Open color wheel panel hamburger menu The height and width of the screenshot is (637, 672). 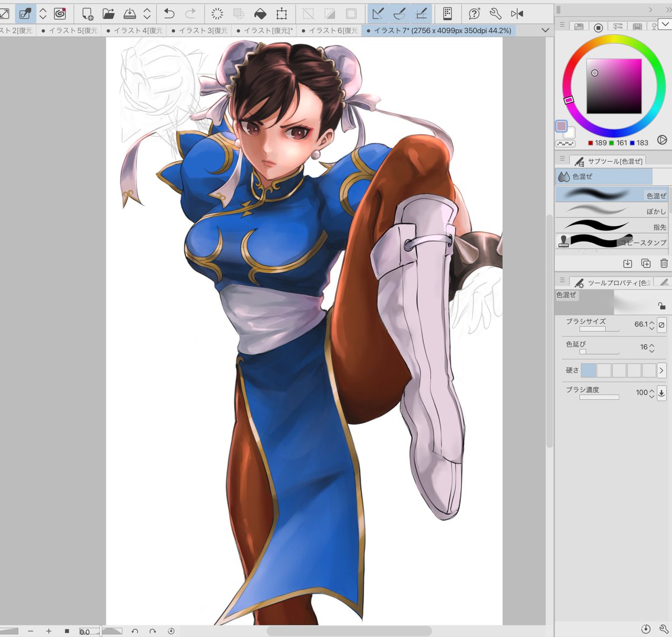pyautogui.click(x=562, y=25)
